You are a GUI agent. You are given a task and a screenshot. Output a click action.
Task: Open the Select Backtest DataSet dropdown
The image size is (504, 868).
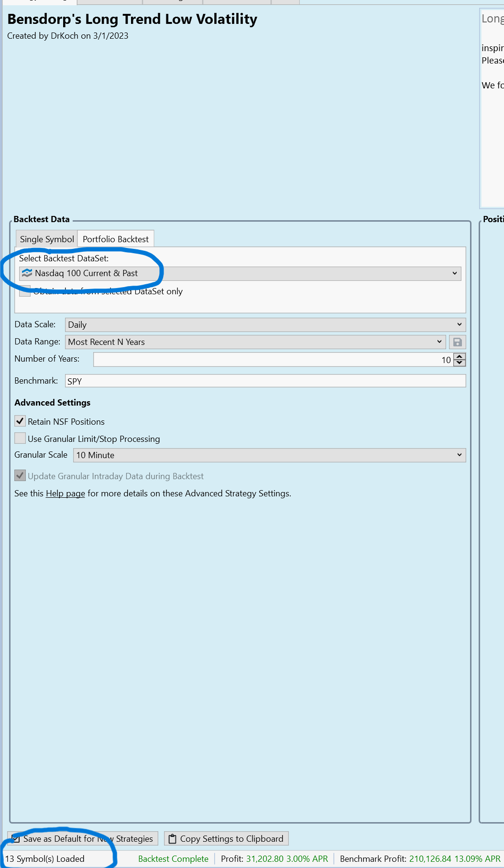coord(240,273)
